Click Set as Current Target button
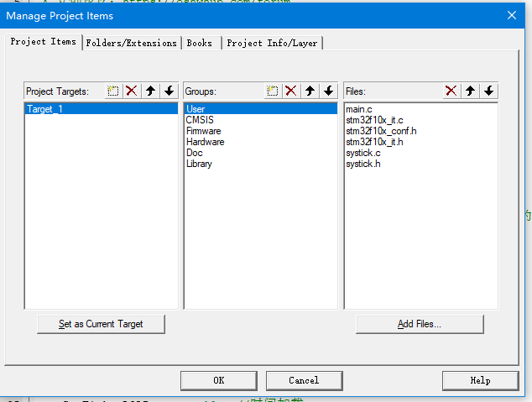 101,324
